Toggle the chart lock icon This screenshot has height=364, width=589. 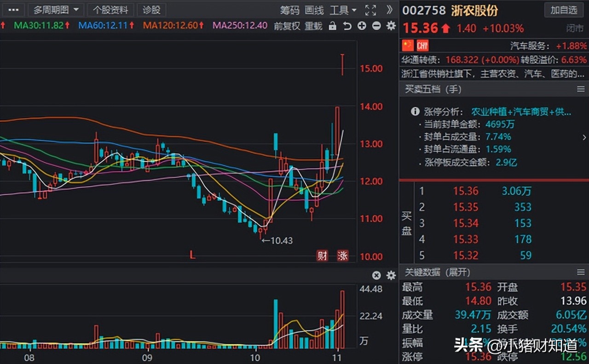pos(333,26)
